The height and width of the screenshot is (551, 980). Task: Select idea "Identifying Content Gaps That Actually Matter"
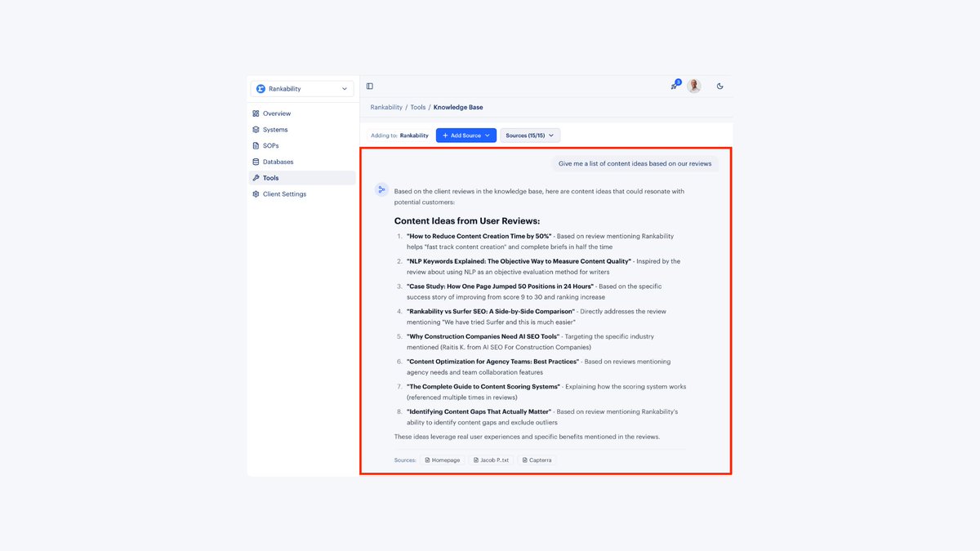(479, 411)
